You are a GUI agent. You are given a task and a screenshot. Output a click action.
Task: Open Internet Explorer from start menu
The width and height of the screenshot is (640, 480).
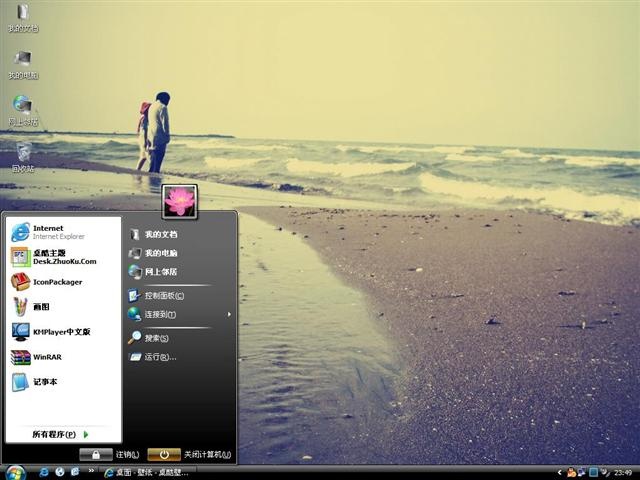(x=63, y=232)
